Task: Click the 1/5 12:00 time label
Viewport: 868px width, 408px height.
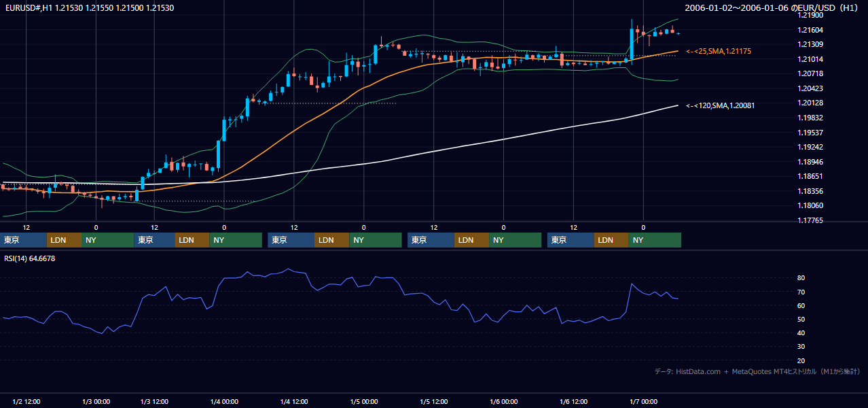Action: coord(434,402)
